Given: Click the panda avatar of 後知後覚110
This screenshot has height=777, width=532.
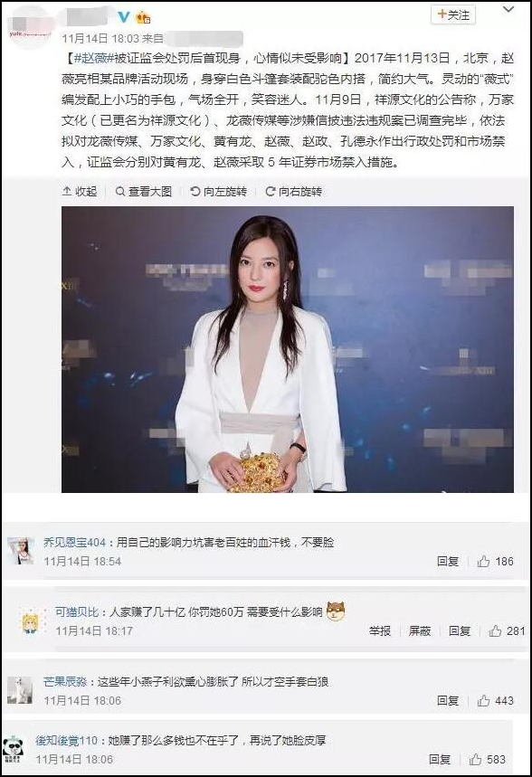Looking at the screenshot, I should [14, 750].
